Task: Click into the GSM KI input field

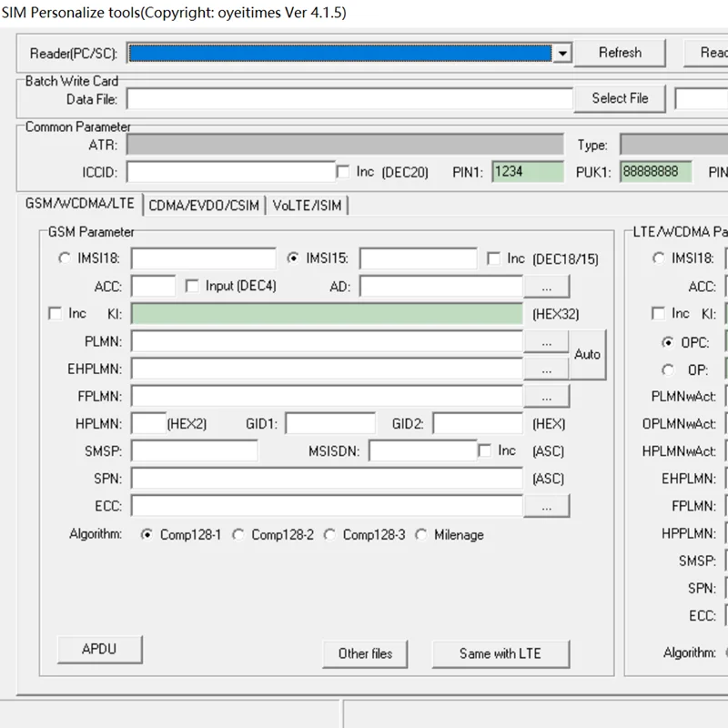Action: coord(327,314)
